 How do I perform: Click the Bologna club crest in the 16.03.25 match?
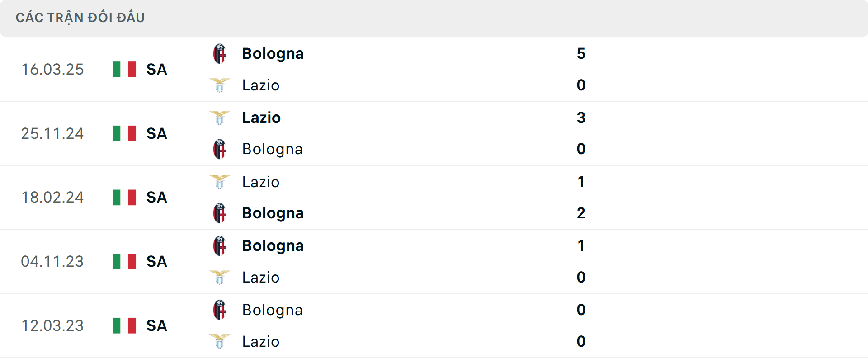pos(220,53)
